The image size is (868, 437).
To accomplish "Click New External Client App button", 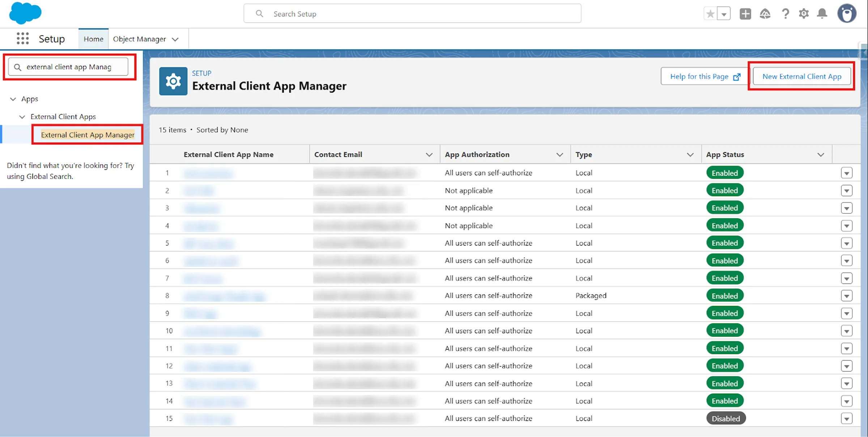I will 802,76.
